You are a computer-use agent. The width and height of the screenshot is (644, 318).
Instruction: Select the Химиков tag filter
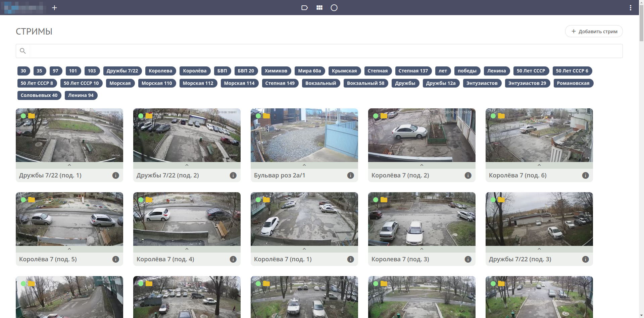tap(276, 71)
